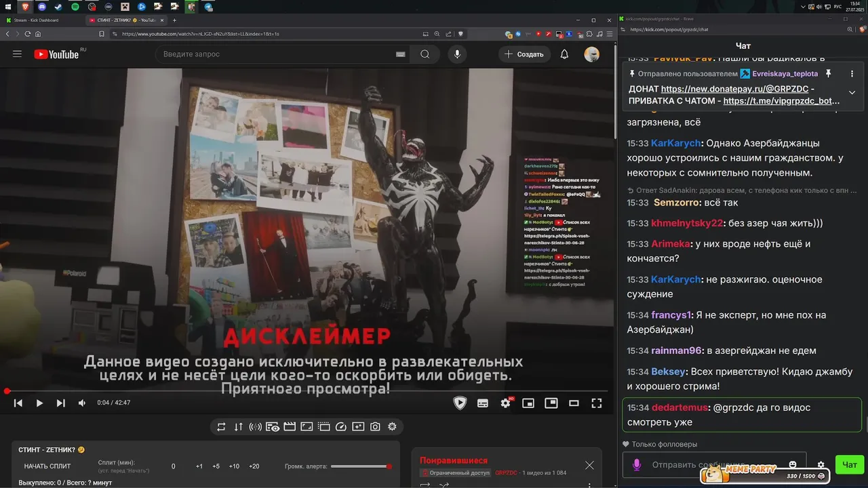Toggle theater mode
This screenshot has width=868, height=488.
point(574,403)
